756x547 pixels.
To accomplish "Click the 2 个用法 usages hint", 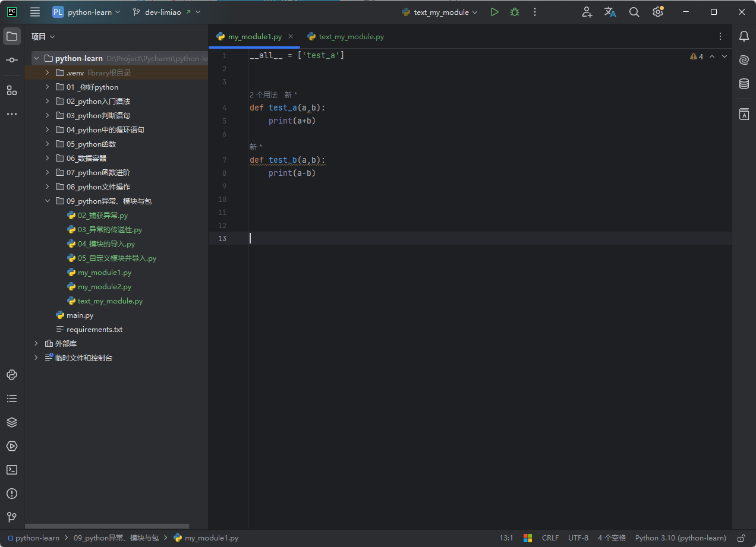I will (263, 95).
